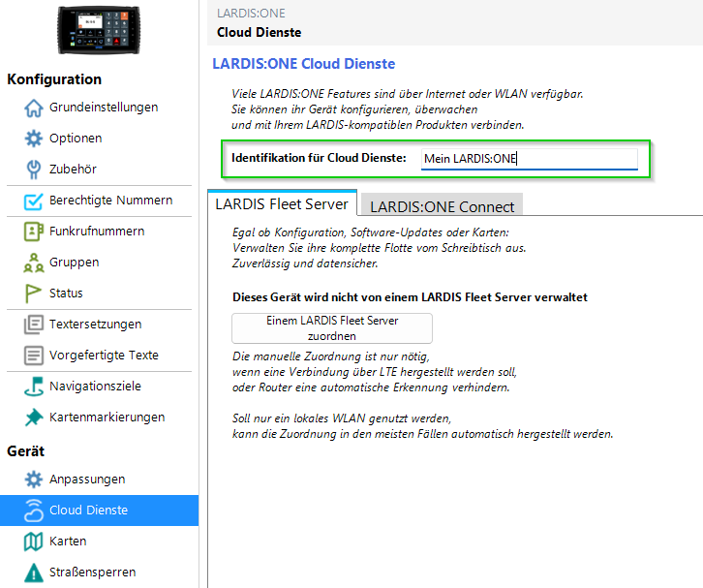The height and width of the screenshot is (588, 703).
Task: Click the Status flag icon
Action: click(x=33, y=294)
